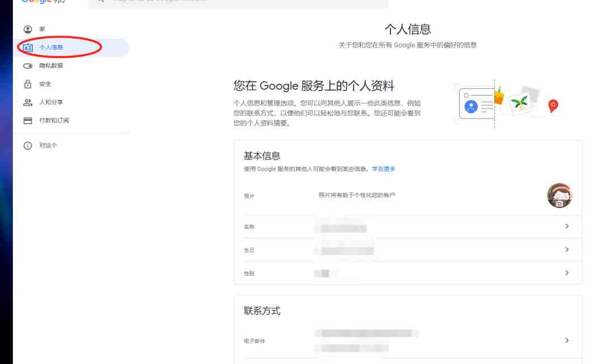Viewport: 604px width, 364px height.
Task: Select 个人信息 in the sidebar
Action: click(x=72, y=48)
